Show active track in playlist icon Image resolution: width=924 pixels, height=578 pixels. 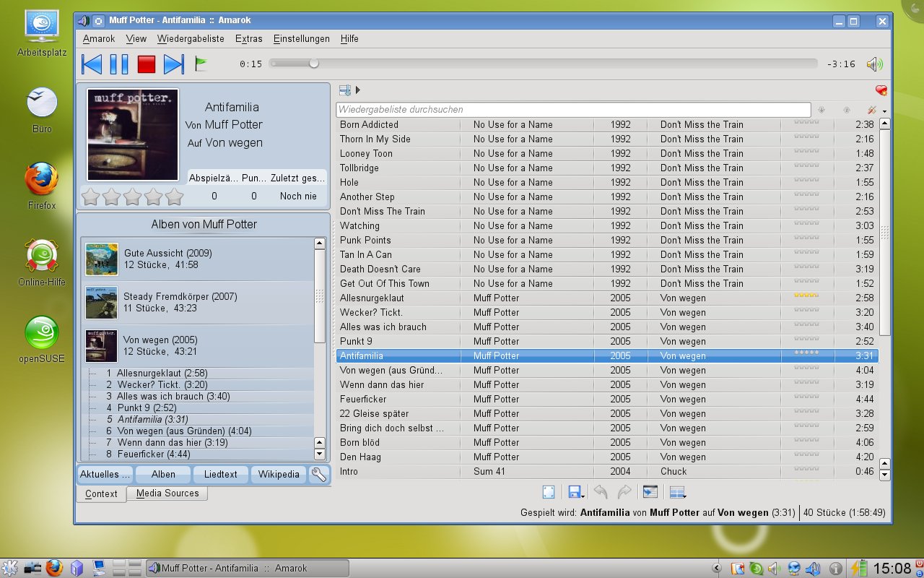[x=650, y=492]
